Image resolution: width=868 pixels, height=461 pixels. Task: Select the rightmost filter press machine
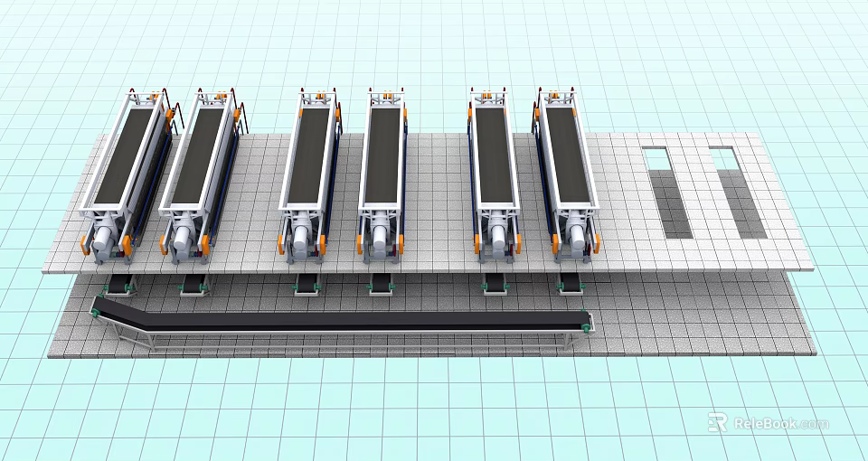[566, 174]
